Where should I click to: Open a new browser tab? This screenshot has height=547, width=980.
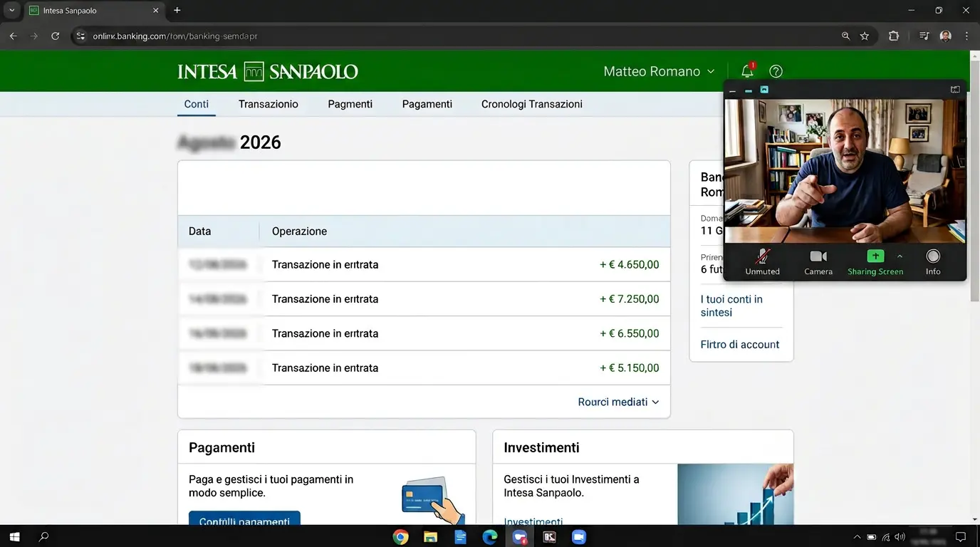pyautogui.click(x=177, y=10)
